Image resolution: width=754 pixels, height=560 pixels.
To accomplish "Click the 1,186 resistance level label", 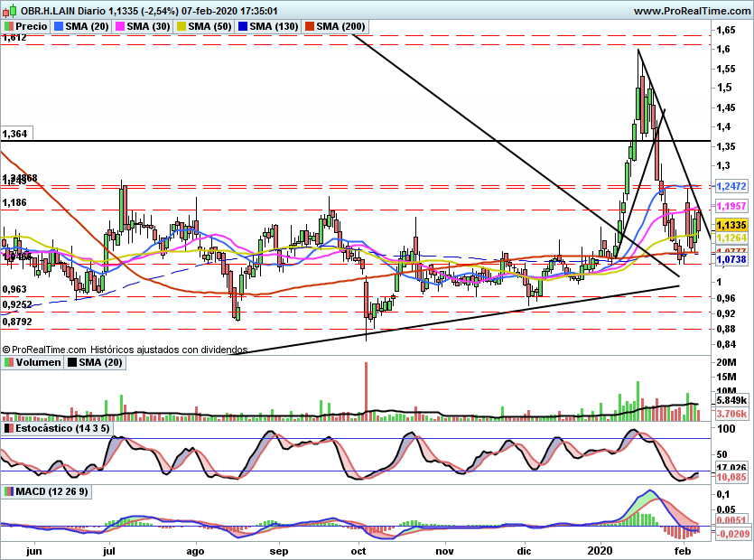I will pos(14,202).
